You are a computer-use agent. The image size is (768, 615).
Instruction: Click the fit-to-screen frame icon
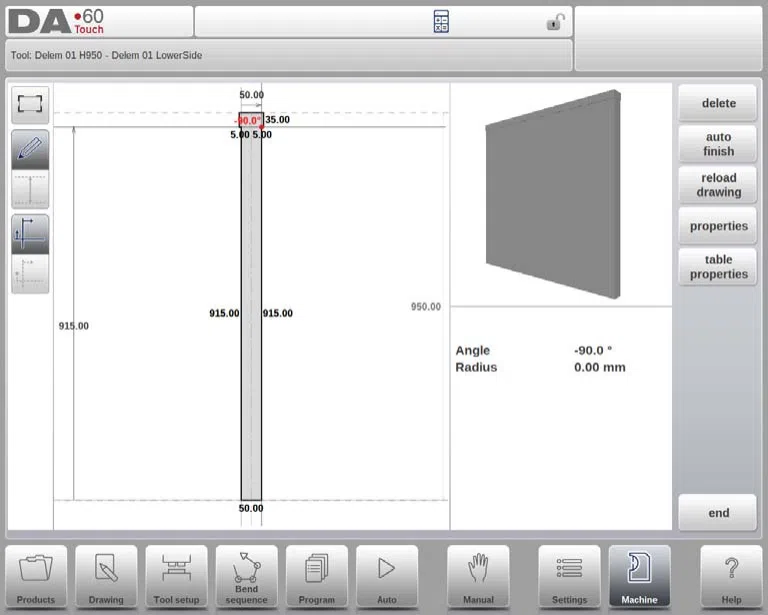pyautogui.click(x=30, y=105)
